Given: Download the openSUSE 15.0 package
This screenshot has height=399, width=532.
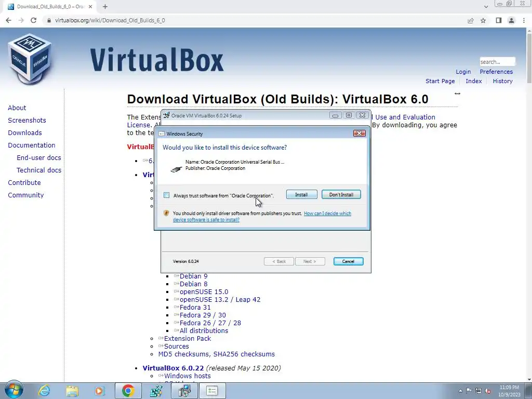Looking at the screenshot, I should click(204, 292).
